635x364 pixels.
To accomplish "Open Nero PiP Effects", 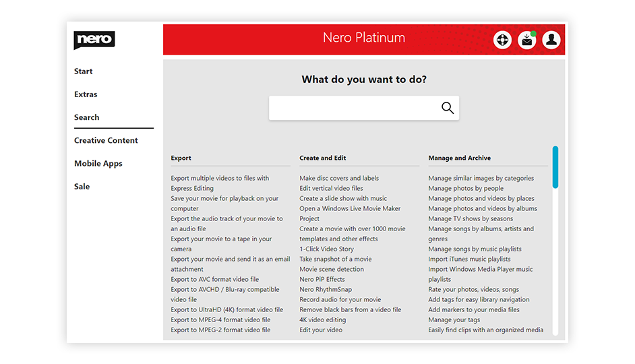I will tap(322, 279).
